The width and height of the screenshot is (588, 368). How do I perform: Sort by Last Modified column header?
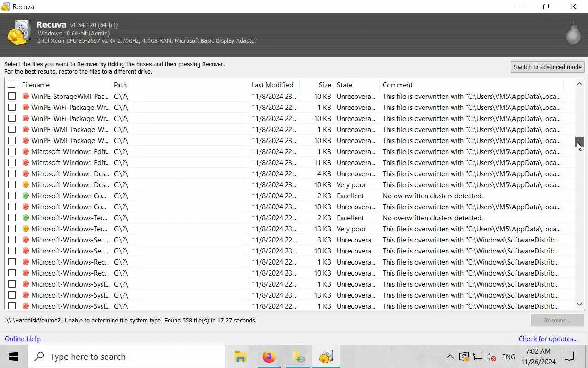click(274, 85)
